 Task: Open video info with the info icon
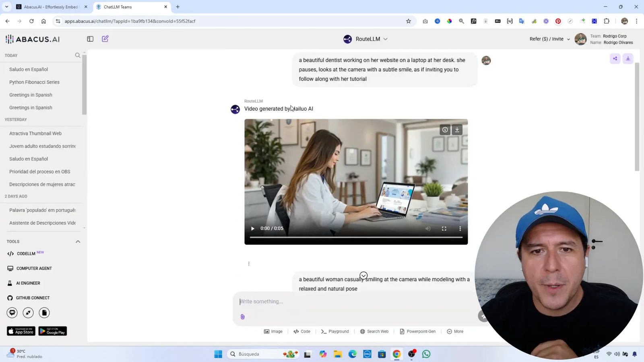[x=444, y=130]
